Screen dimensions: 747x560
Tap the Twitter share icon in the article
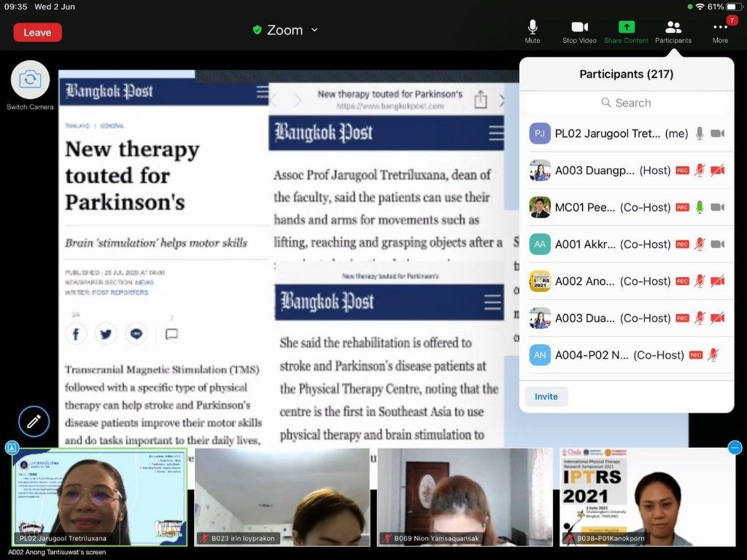106,334
